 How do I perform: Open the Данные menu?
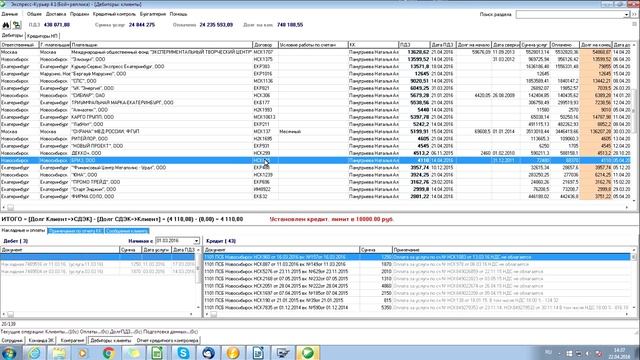click(x=9, y=14)
